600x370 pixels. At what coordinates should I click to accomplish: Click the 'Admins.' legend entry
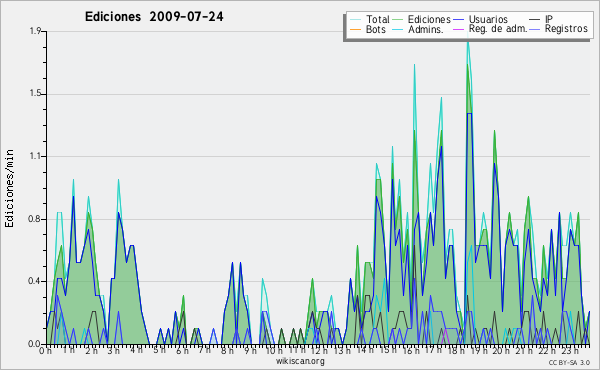point(426,29)
